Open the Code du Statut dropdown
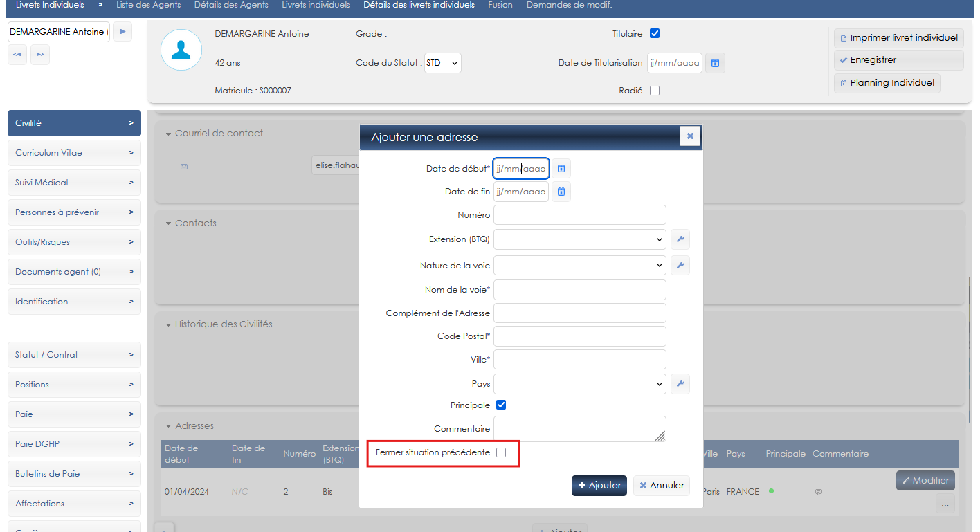 click(443, 63)
